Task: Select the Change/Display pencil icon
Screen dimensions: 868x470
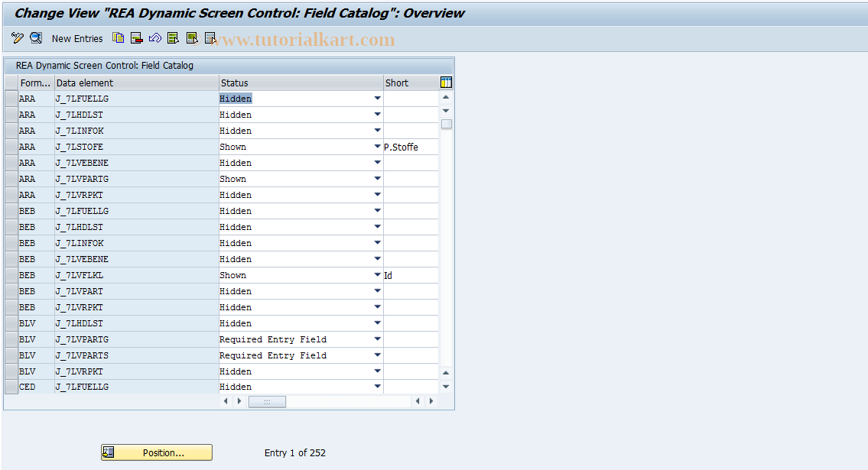Action: [17, 38]
